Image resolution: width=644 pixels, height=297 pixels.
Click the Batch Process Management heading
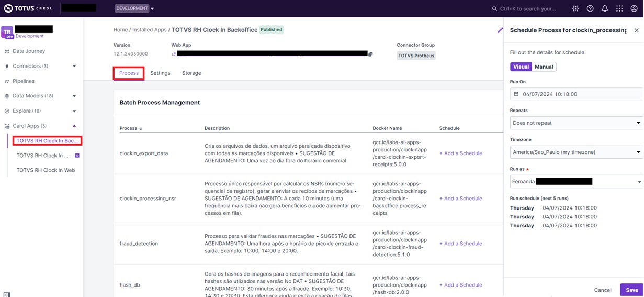tap(160, 103)
